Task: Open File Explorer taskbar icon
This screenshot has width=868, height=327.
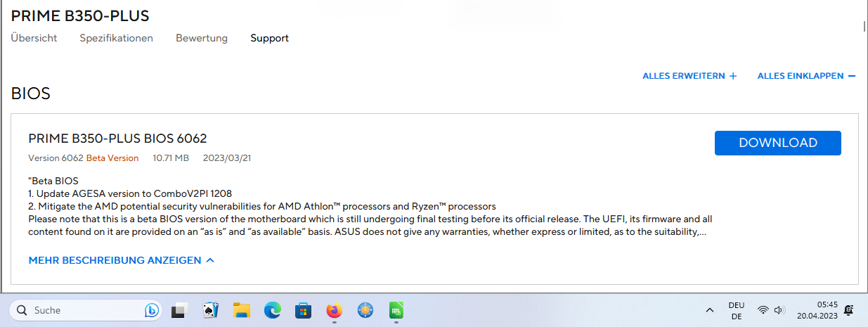Action: pyautogui.click(x=242, y=310)
